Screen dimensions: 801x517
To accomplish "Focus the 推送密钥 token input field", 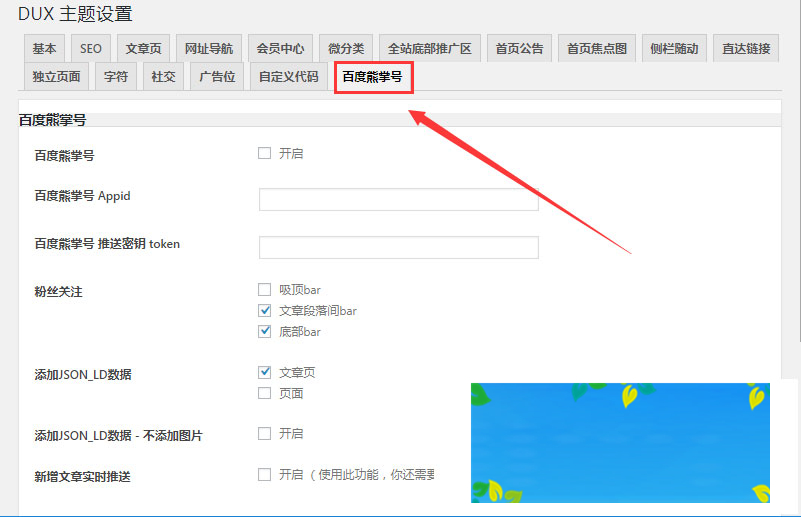I will pos(398,247).
